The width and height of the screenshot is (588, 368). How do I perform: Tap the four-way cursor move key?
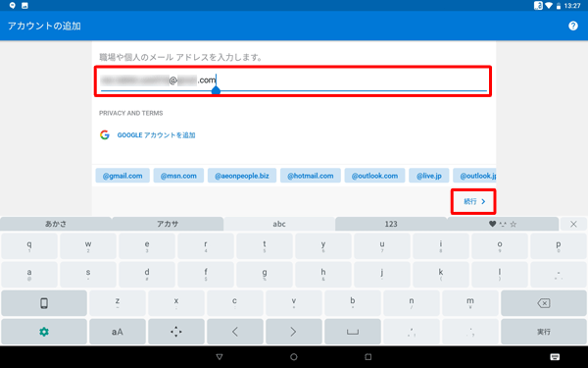pyautogui.click(x=175, y=332)
